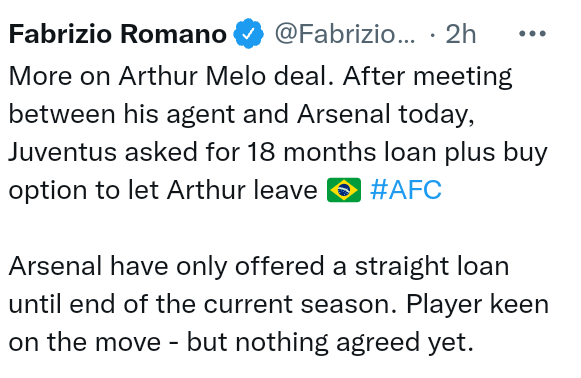Viewport: 581px width, 378px height.
Task: Click the first line starting 'More on Arthur Melo'
Action: tap(260, 77)
